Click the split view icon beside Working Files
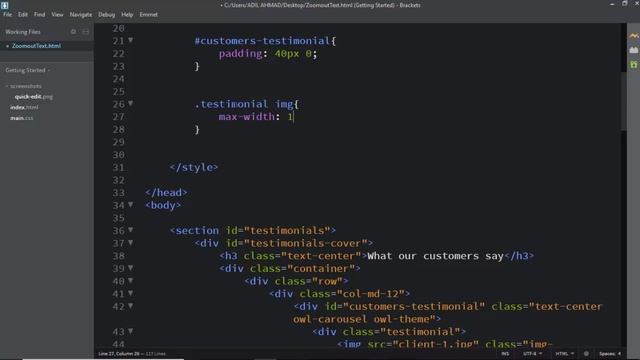The image size is (640, 360). [x=85, y=31]
